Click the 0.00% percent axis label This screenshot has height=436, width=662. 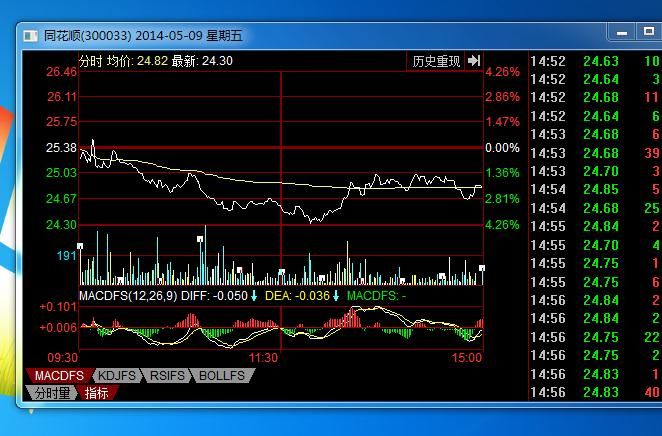(x=502, y=148)
